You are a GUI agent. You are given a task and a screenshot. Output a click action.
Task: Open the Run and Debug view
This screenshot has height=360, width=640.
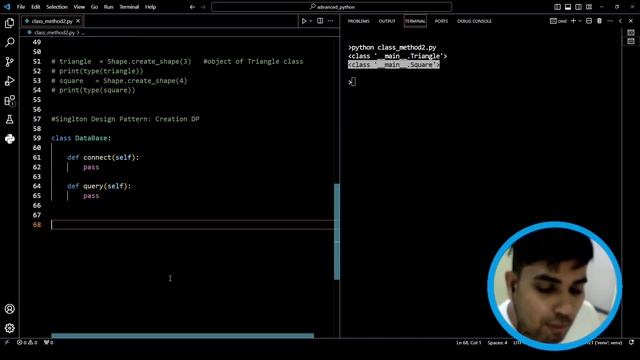point(9,81)
